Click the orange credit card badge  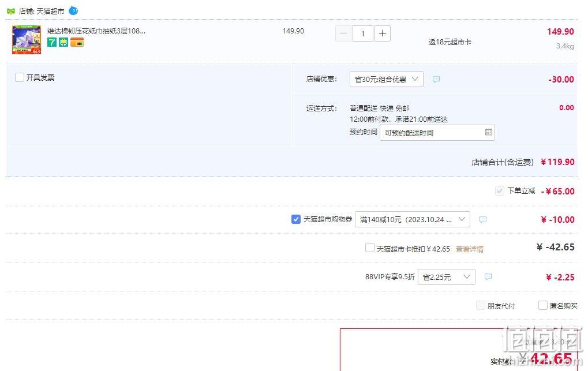click(77, 42)
